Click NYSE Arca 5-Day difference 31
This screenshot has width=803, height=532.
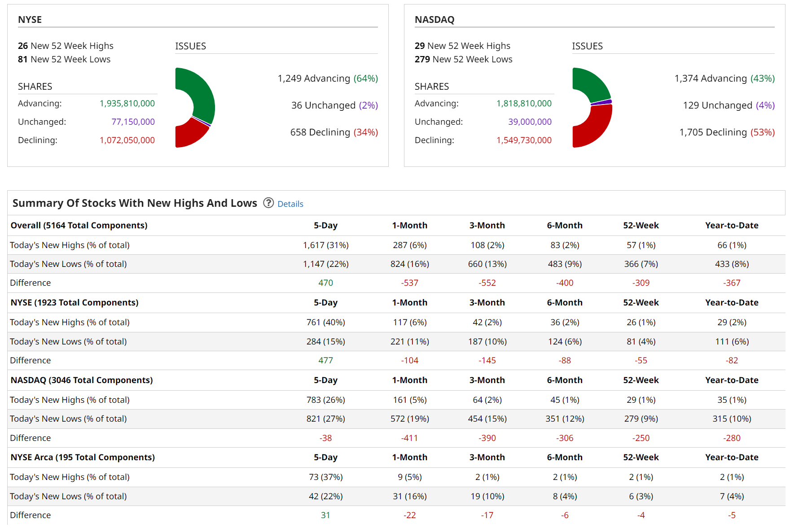[x=326, y=515]
